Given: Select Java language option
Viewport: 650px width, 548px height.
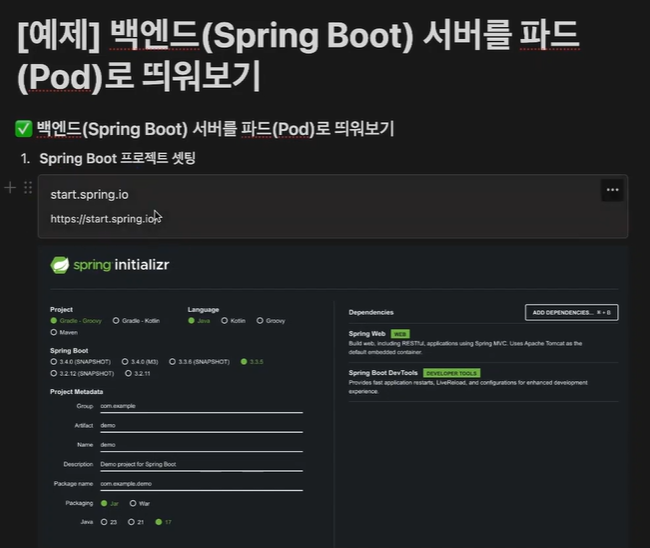Looking at the screenshot, I should [x=199, y=321].
